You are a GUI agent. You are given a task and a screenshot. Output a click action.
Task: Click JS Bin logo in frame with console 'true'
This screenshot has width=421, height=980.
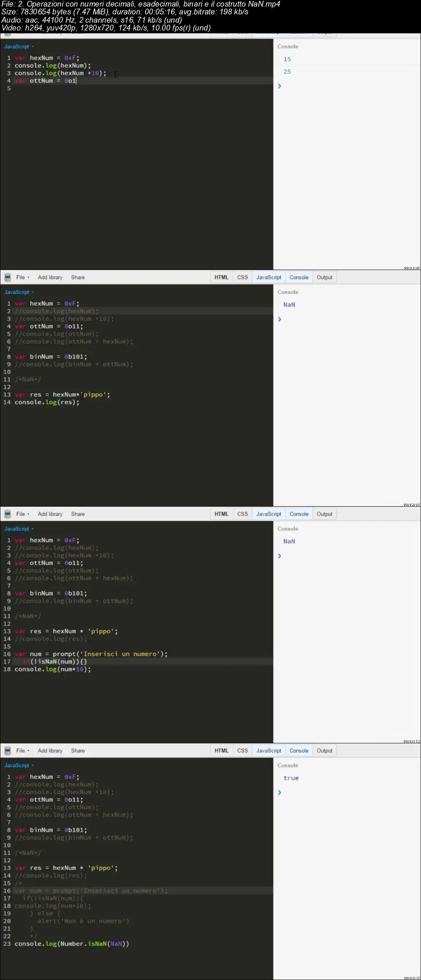click(x=7, y=750)
